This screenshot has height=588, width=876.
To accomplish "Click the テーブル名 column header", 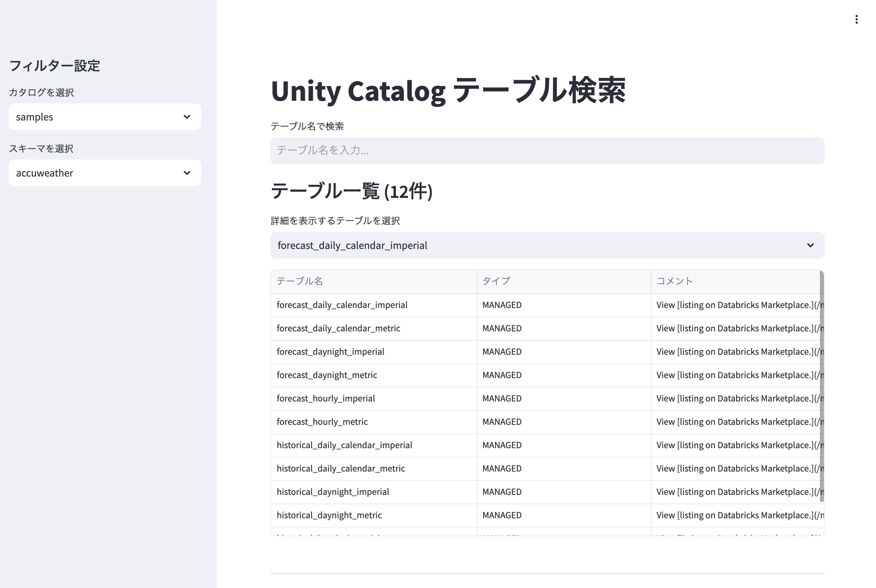I will [x=299, y=281].
